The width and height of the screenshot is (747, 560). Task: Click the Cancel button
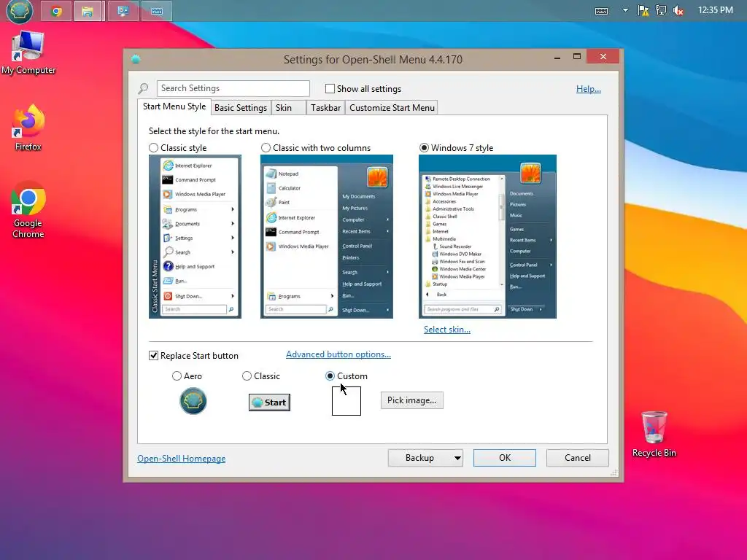(578, 458)
